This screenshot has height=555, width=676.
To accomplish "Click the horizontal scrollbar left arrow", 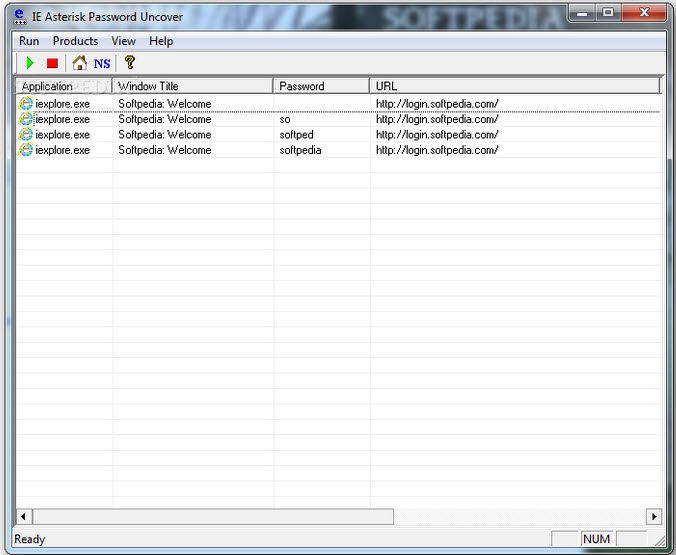I will pyautogui.click(x=24, y=516).
